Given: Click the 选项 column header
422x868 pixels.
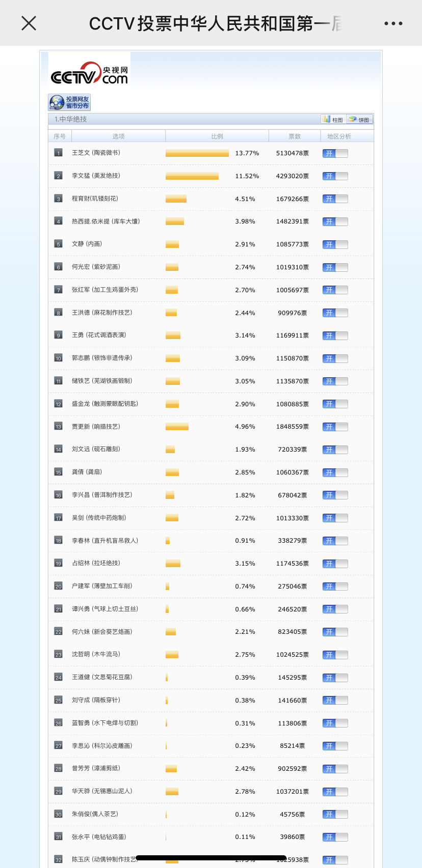Looking at the screenshot, I should coord(119,136).
